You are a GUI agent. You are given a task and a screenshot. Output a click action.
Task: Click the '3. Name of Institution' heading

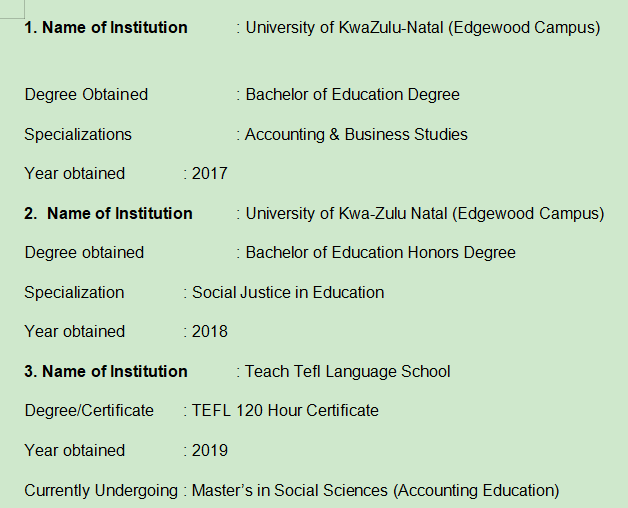[x=106, y=372]
